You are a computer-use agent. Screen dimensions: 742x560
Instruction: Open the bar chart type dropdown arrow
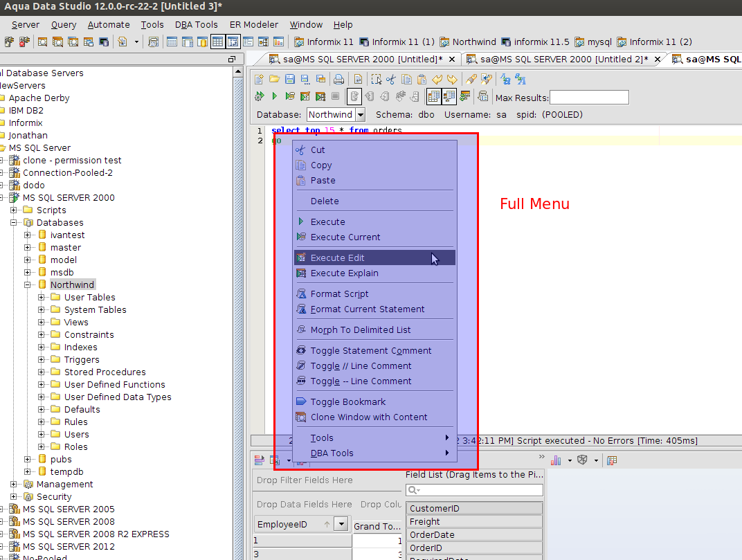tap(569, 460)
